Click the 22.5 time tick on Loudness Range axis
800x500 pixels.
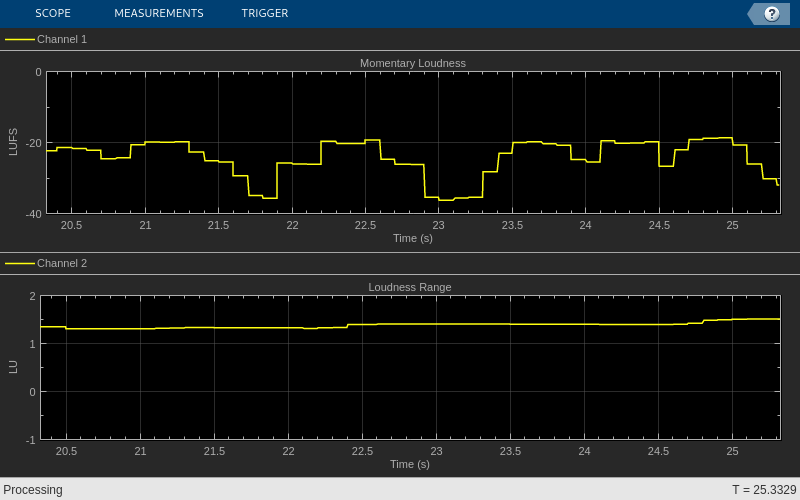point(362,451)
